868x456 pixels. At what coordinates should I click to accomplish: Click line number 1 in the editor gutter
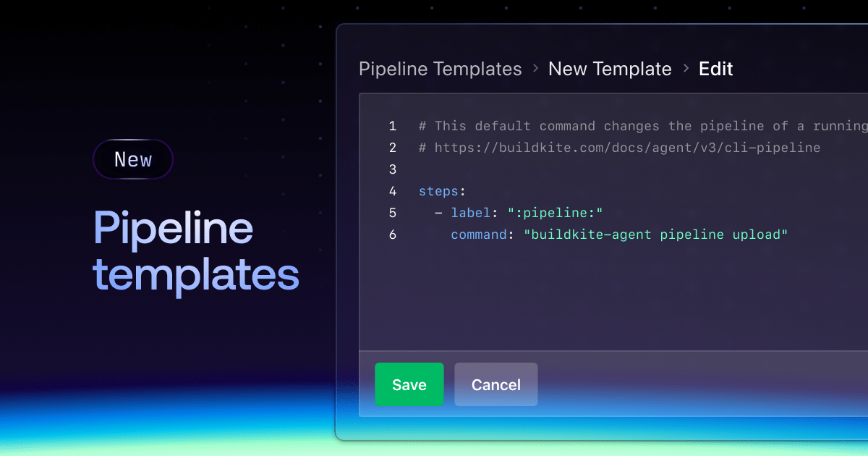pos(392,125)
